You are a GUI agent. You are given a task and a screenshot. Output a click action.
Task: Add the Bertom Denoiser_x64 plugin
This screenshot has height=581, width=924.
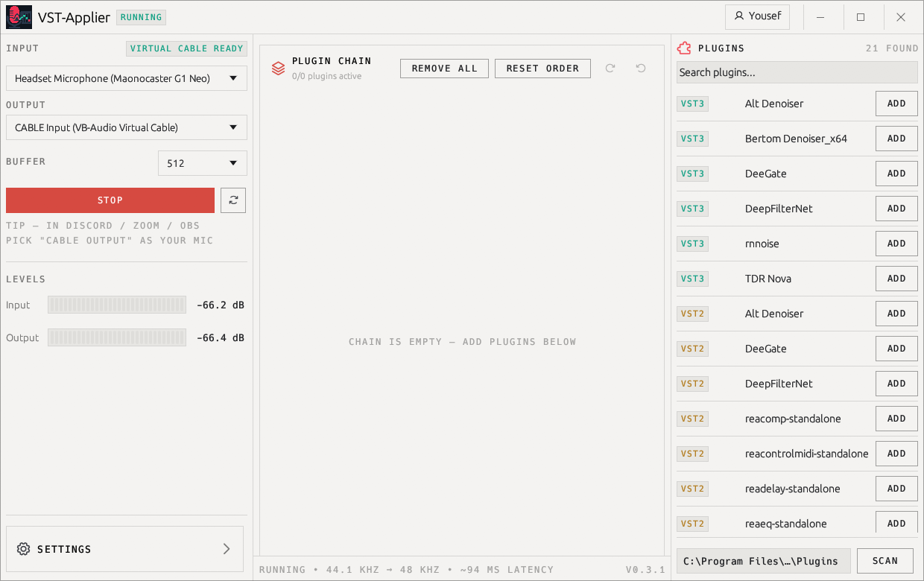click(x=896, y=139)
